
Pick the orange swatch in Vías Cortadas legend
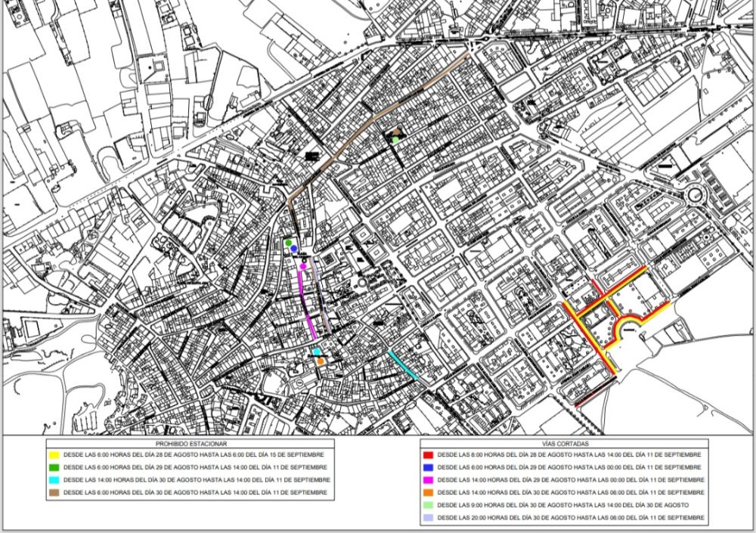[429, 493]
